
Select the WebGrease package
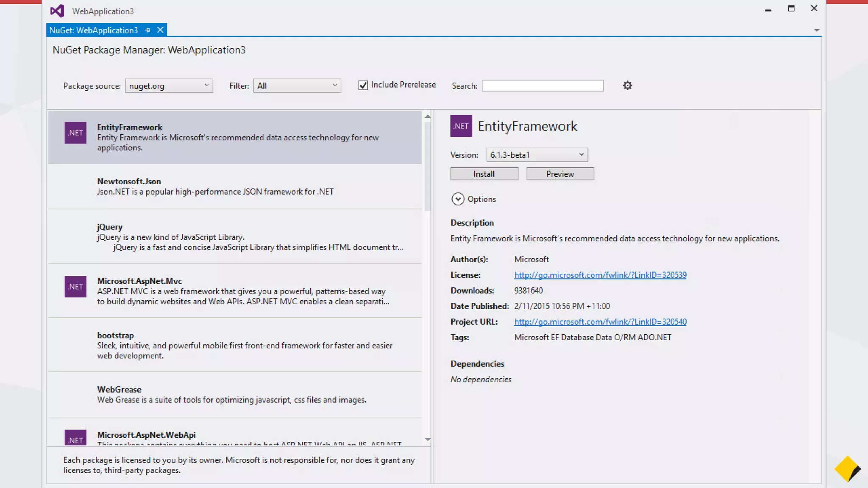point(235,394)
